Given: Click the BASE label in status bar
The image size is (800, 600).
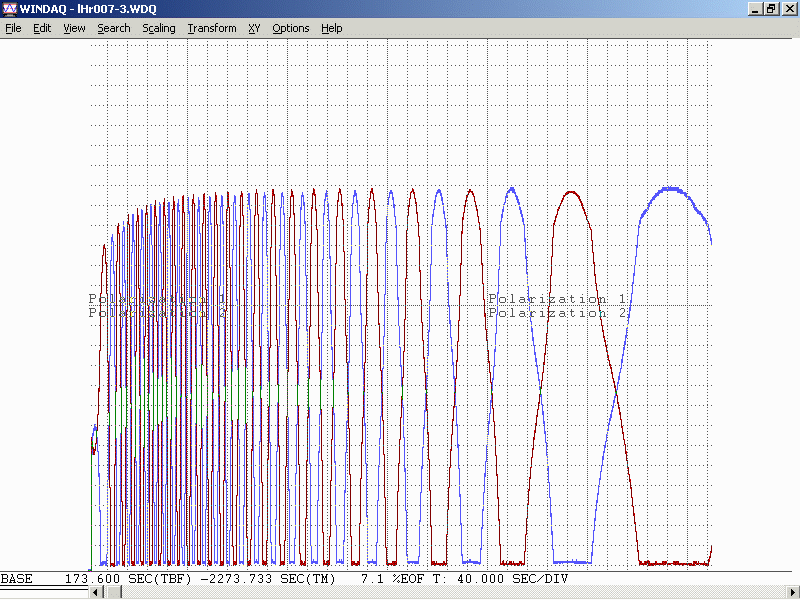Looking at the screenshot, I should click(x=16, y=579).
